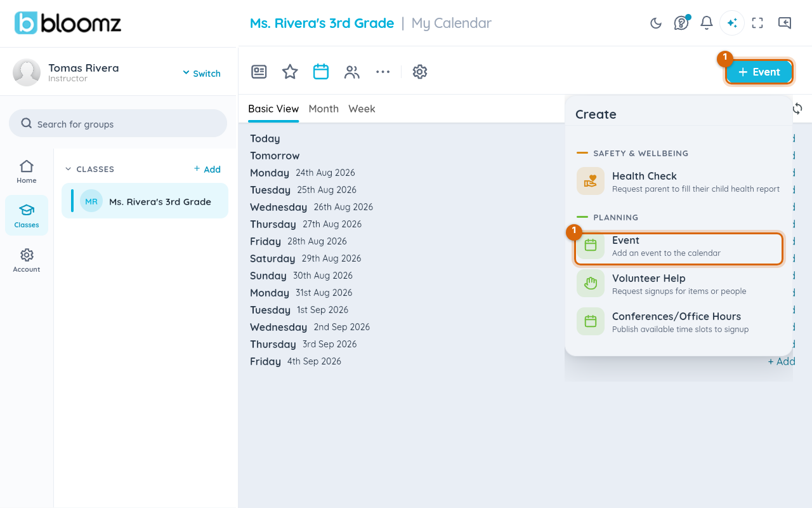Open notifications bell
This screenshot has width=812, height=508.
pos(707,23)
